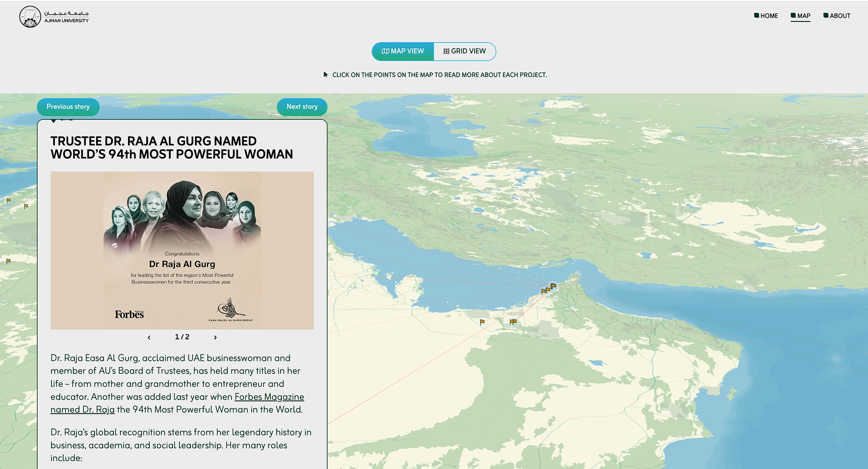
Task: Click paragraph starting 'Dr. Raja's global recognition stems'
Action: 181,445
